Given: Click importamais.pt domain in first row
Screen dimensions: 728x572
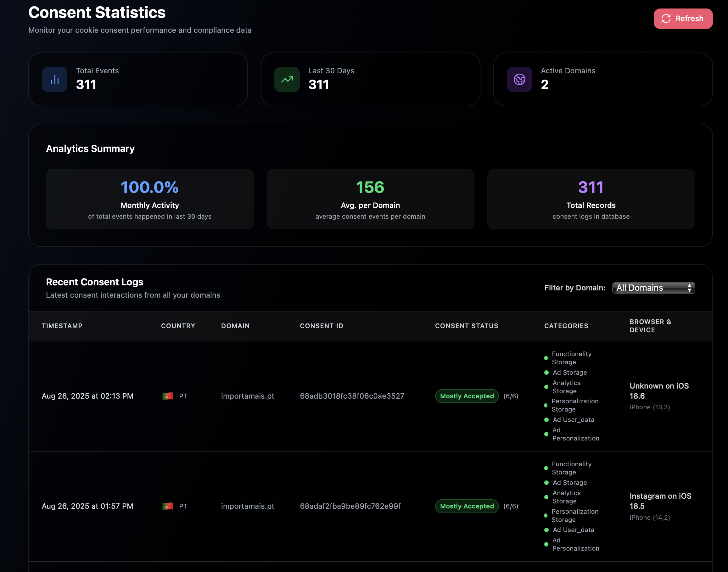Looking at the screenshot, I should click(x=248, y=396).
